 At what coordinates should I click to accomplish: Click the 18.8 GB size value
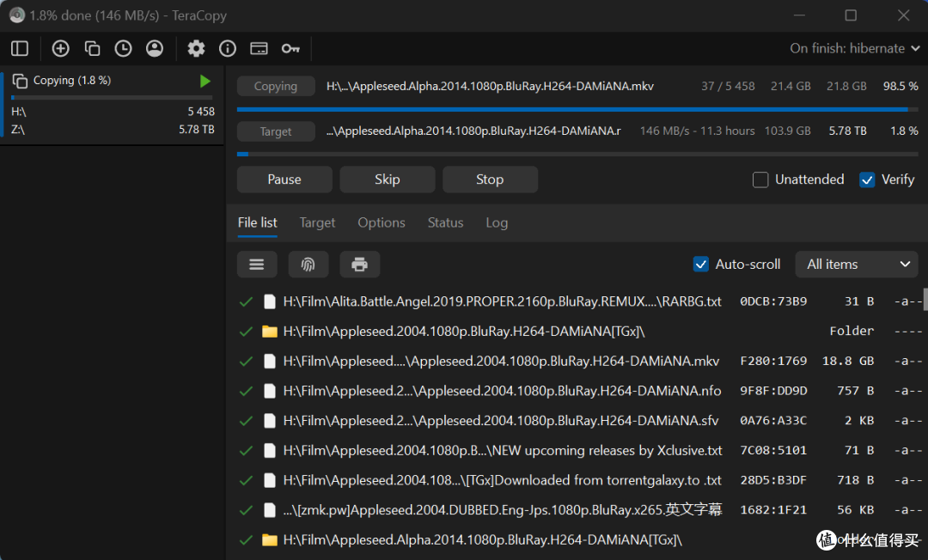(847, 362)
